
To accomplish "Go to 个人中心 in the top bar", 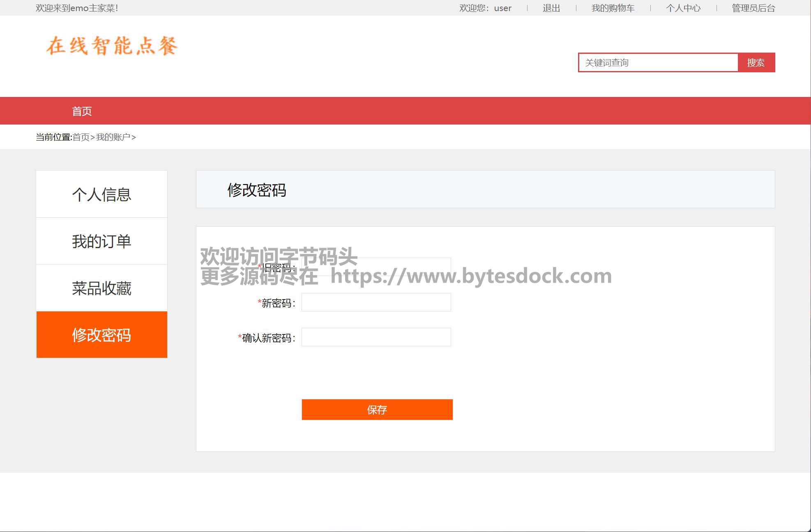I will pos(683,8).
